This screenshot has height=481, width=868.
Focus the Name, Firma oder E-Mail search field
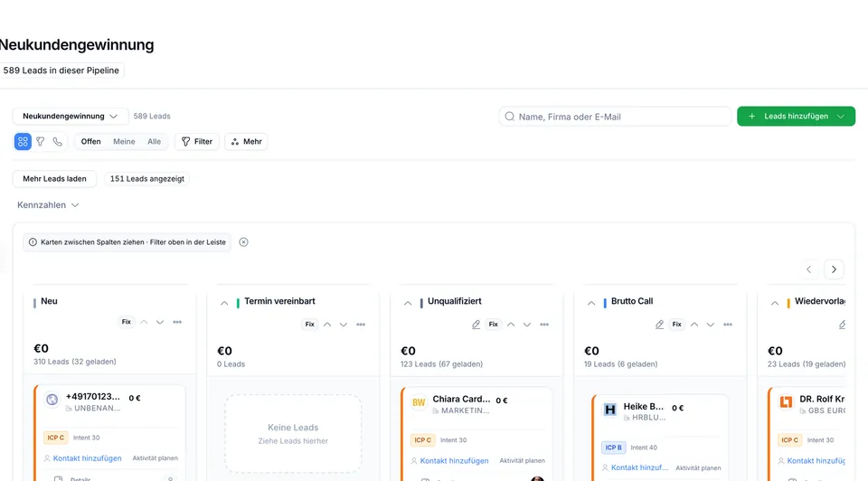(615, 117)
